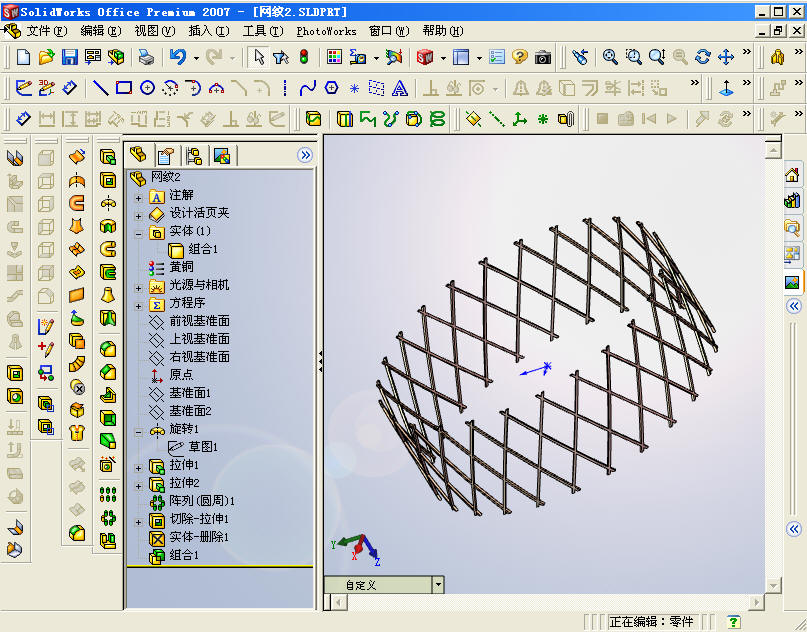Open the 工具(T) menu

(263, 31)
